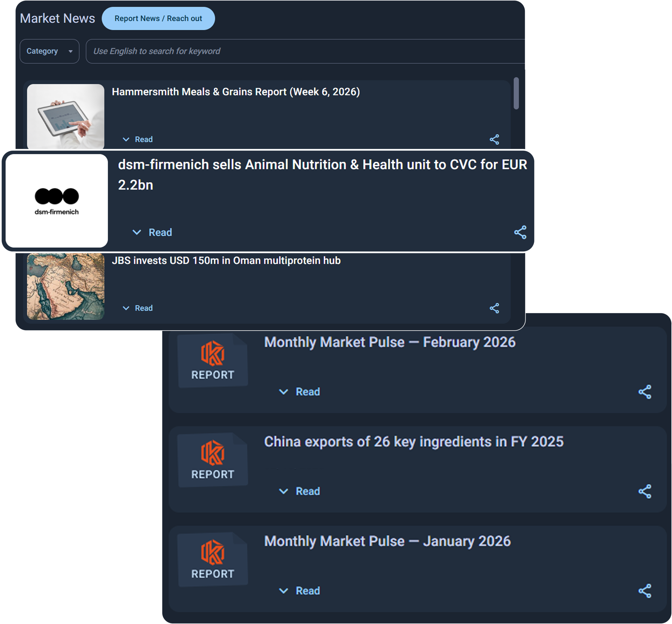The height and width of the screenshot is (624, 672).
Task: Open the dsm-firmenich logo thumbnail
Action: point(57,201)
